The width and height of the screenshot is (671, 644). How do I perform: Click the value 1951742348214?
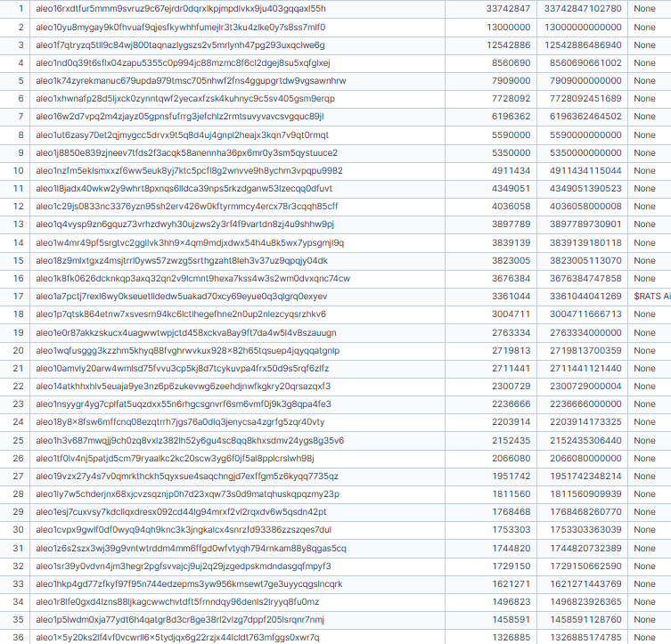(x=585, y=477)
